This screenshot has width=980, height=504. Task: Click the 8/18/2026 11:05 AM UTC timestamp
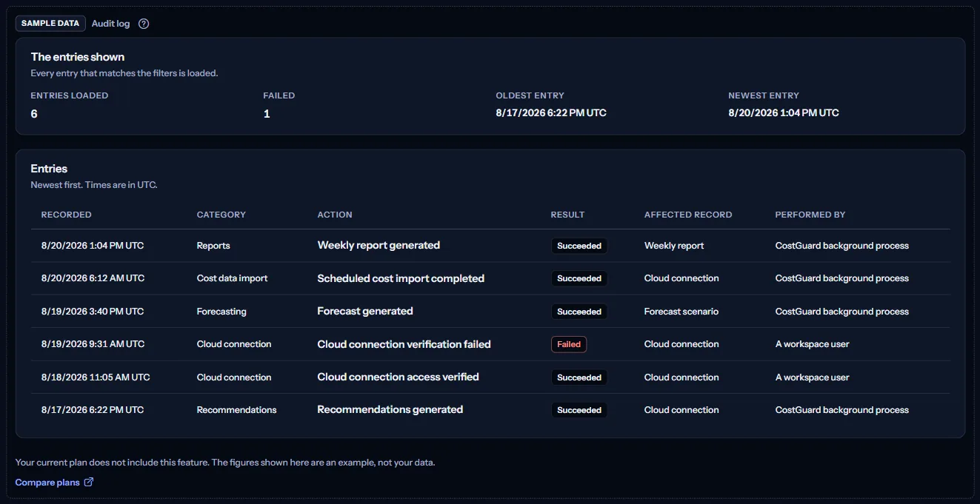96,377
